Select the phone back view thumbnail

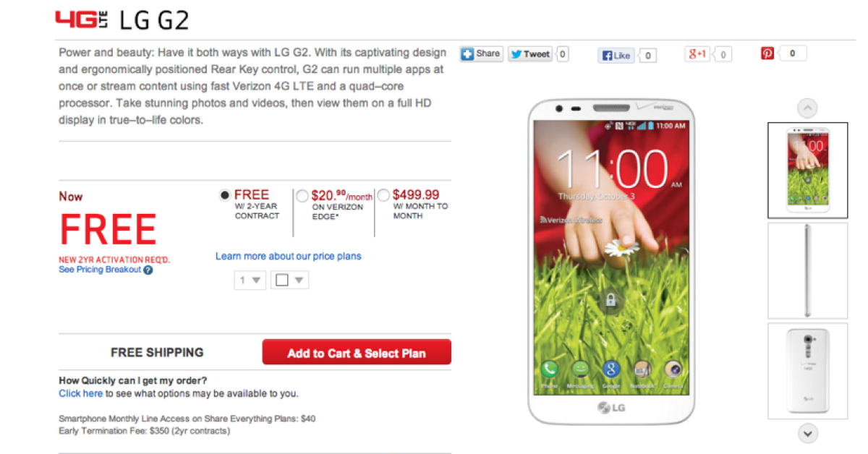tap(807, 371)
